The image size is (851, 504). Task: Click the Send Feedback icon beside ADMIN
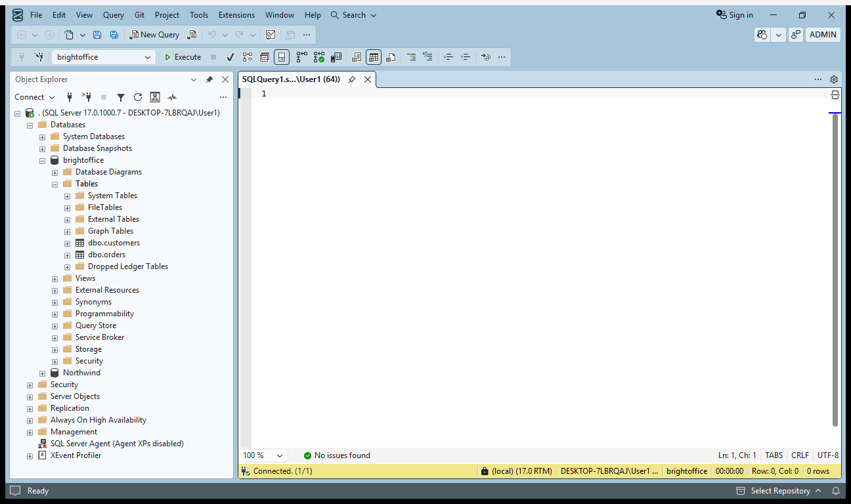(796, 35)
